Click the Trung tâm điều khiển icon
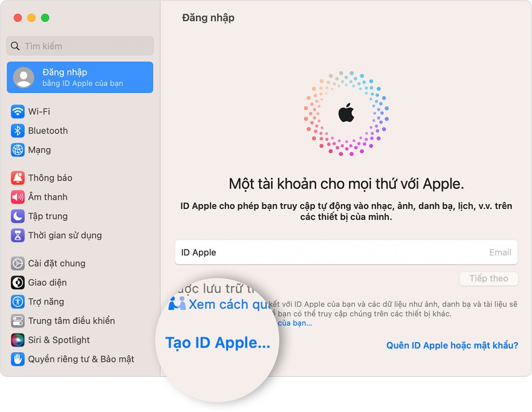 click(18, 321)
